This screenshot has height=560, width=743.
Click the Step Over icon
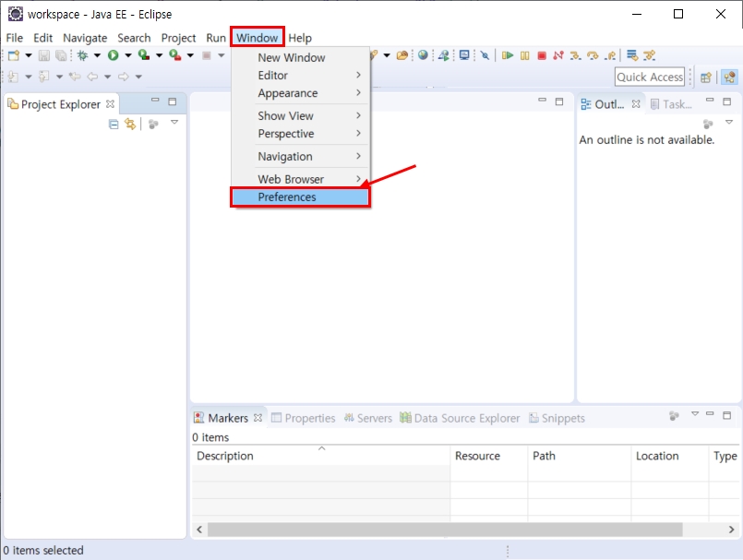coord(593,55)
